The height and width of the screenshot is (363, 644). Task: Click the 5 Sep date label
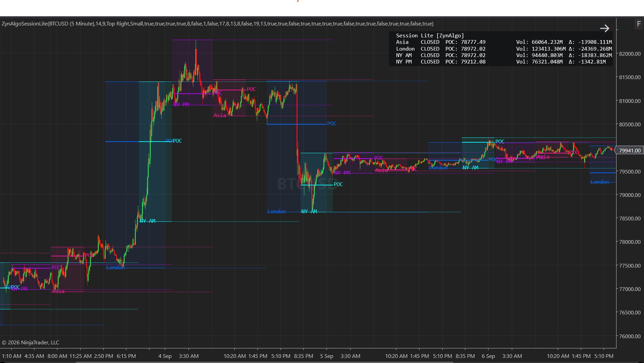tap(327, 356)
